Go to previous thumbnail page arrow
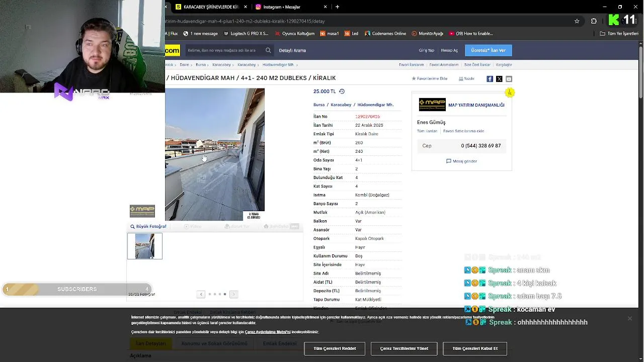644x362 pixels. click(201, 294)
